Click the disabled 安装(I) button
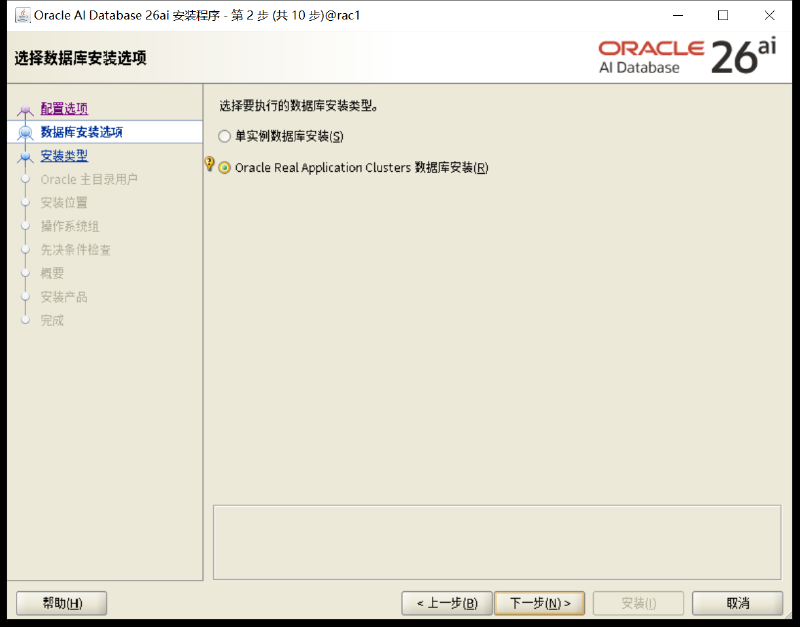Image resolution: width=800 pixels, height=627 pixels. [x=638, y=604]
